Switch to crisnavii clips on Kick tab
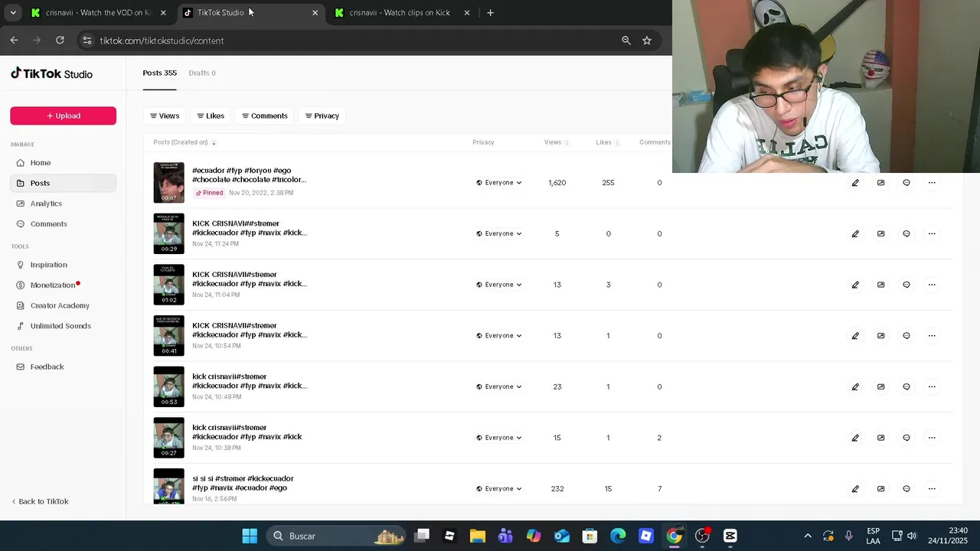The height and width of the screenshot is (551, 980). pyautogui.click(x=402, y=12)
